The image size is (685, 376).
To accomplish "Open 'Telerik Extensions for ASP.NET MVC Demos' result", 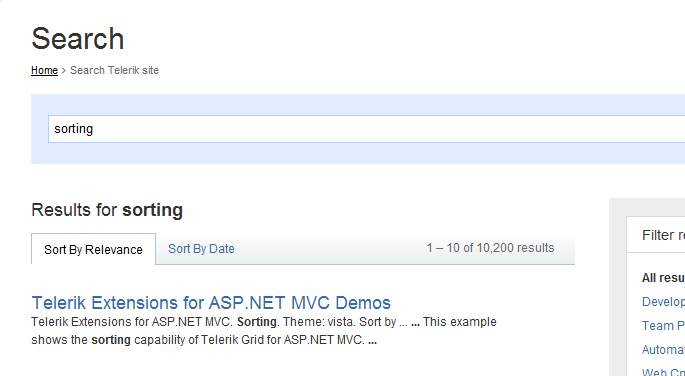I will click(211, 303).
